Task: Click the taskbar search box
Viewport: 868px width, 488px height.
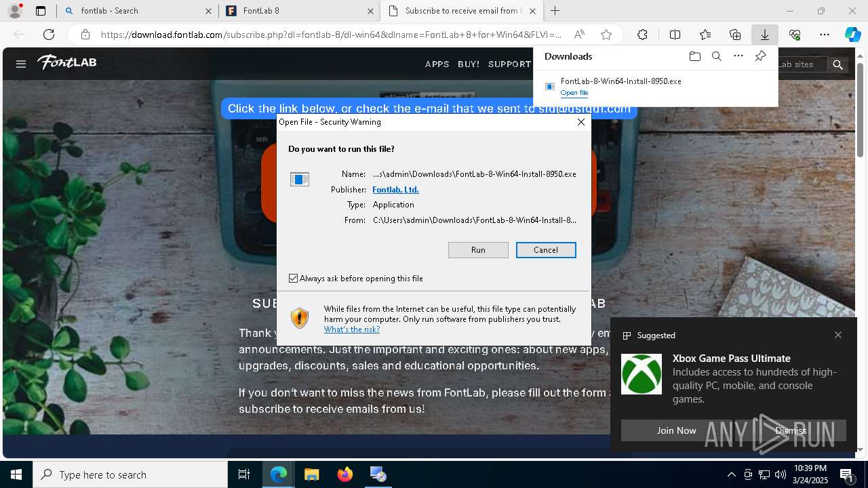Action: 130,474
